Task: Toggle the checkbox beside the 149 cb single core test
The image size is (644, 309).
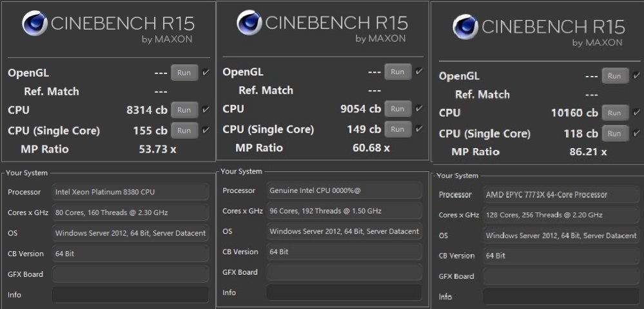Action: pos(419,129)
